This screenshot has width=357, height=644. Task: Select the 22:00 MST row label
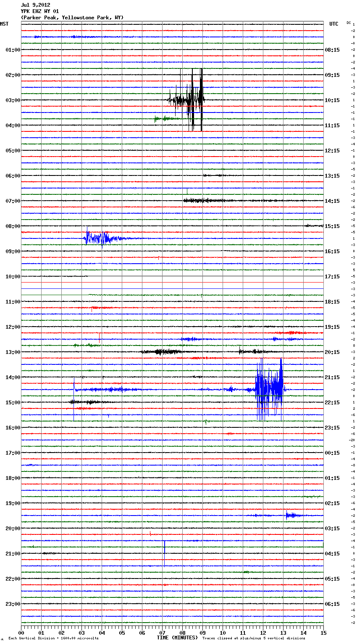tap(13, 579)
